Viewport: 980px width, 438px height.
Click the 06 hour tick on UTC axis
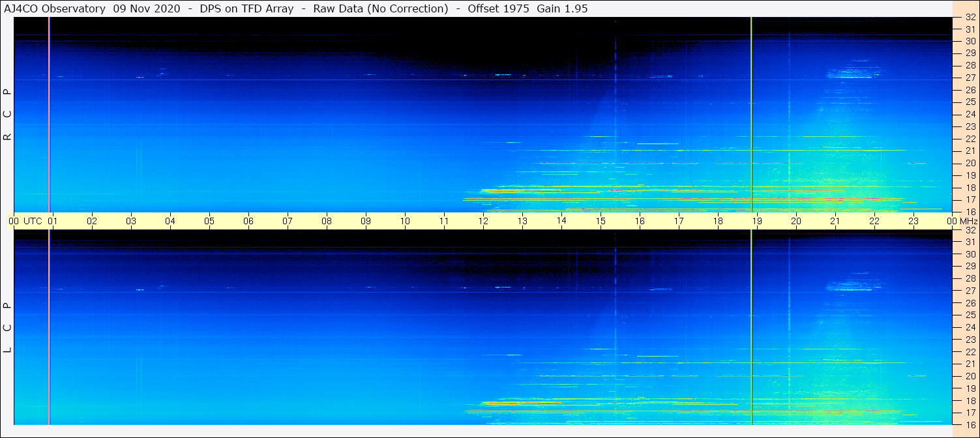click(x=248, y=221)
